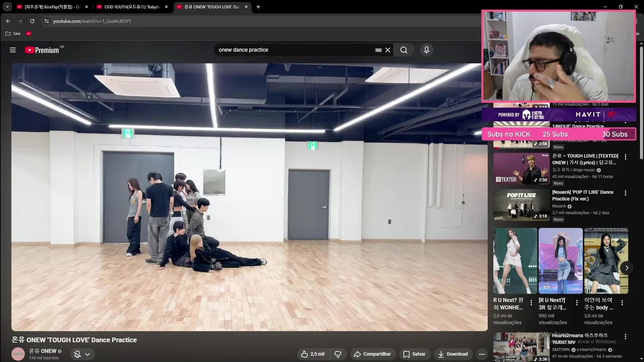The height and width of the screenshot is (362, 644).
Task: View site information icon in address bar
Action: pos(46,21)
